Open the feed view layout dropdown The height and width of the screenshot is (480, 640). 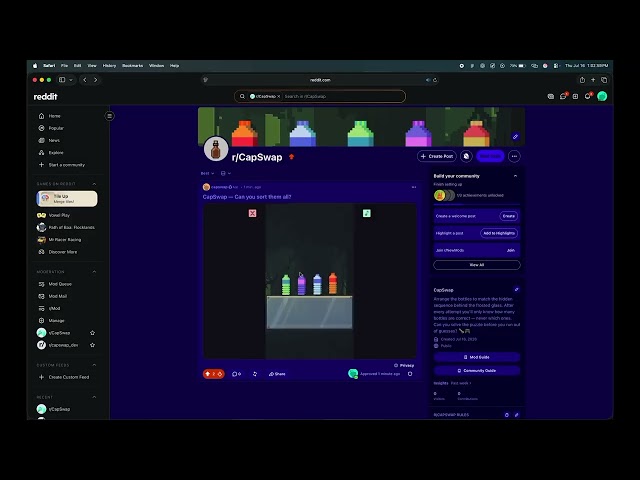226,173
